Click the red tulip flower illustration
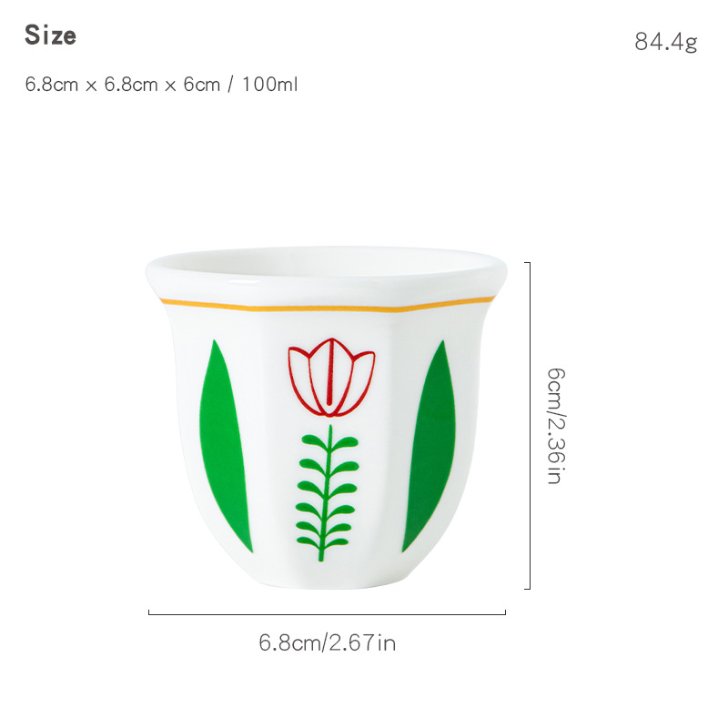The height and width of the screenshot is (728, 728). coord(331,377)
